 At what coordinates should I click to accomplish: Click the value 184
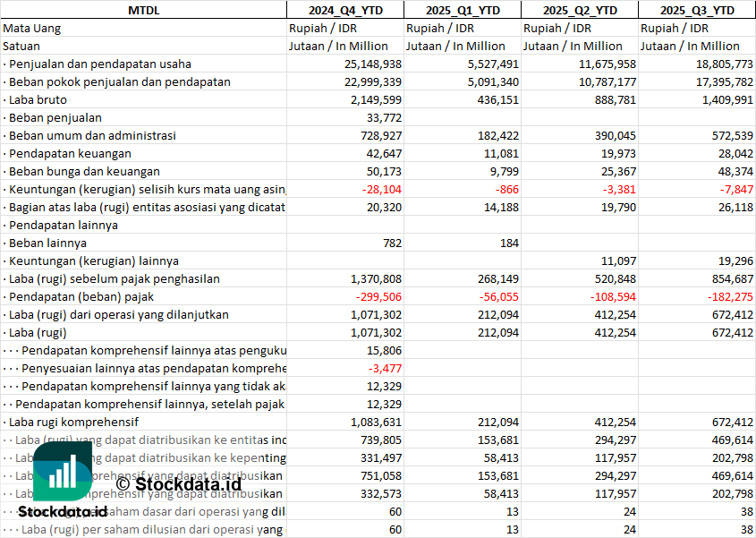(x=509, y=243)
